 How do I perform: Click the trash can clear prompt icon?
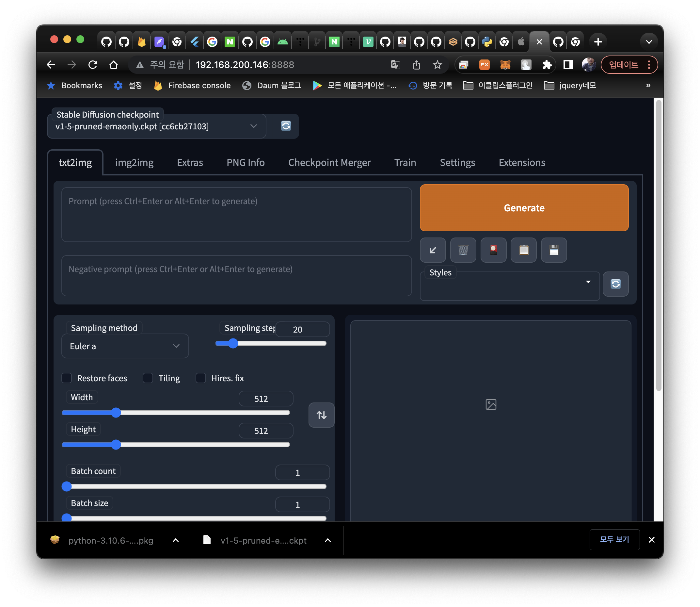(463, 250)
